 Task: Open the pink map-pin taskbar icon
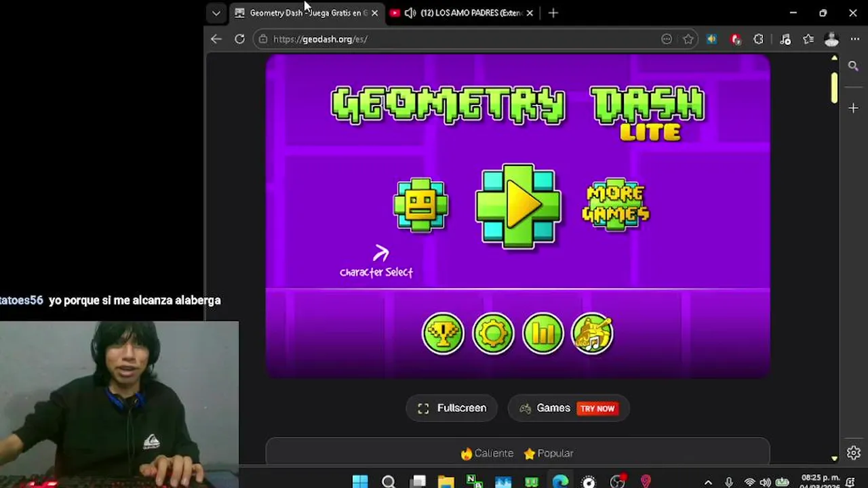point(646,482)
